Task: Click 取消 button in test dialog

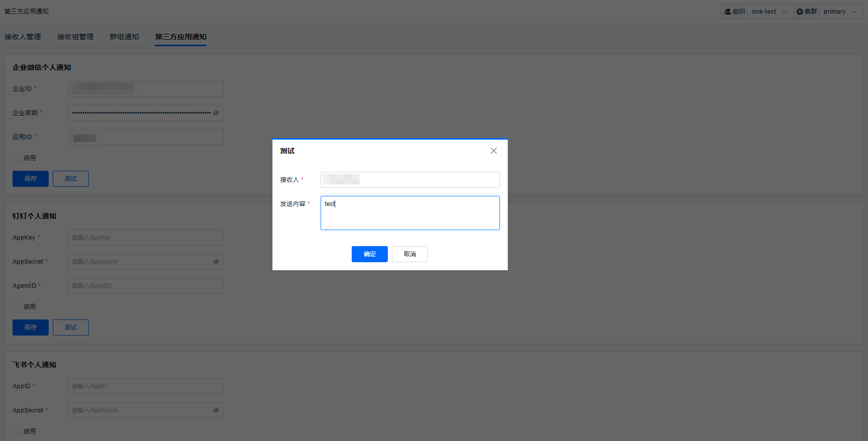Action: click(x=409, y=254)
